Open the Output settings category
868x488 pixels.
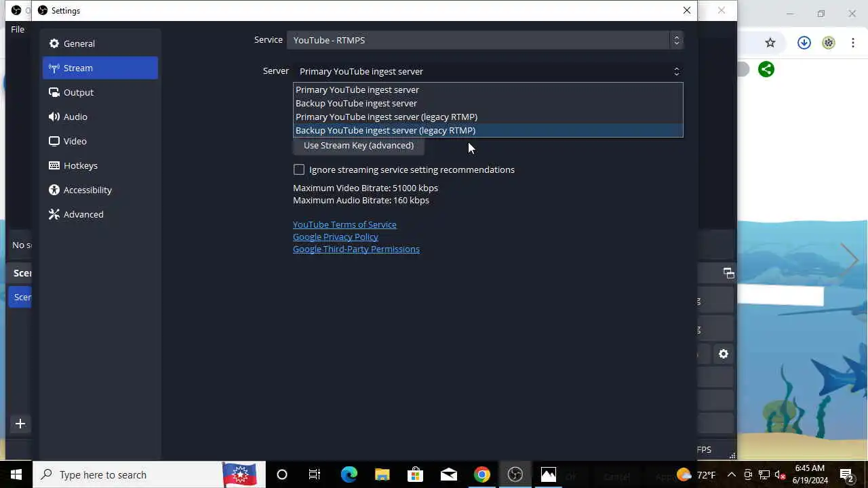100,92
